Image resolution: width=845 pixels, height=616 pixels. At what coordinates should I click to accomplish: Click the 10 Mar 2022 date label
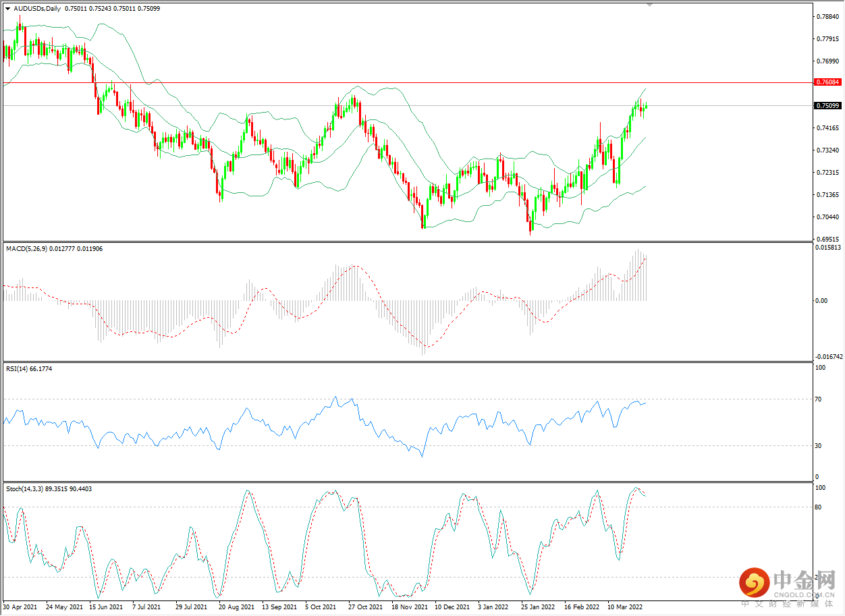[625, 607]
